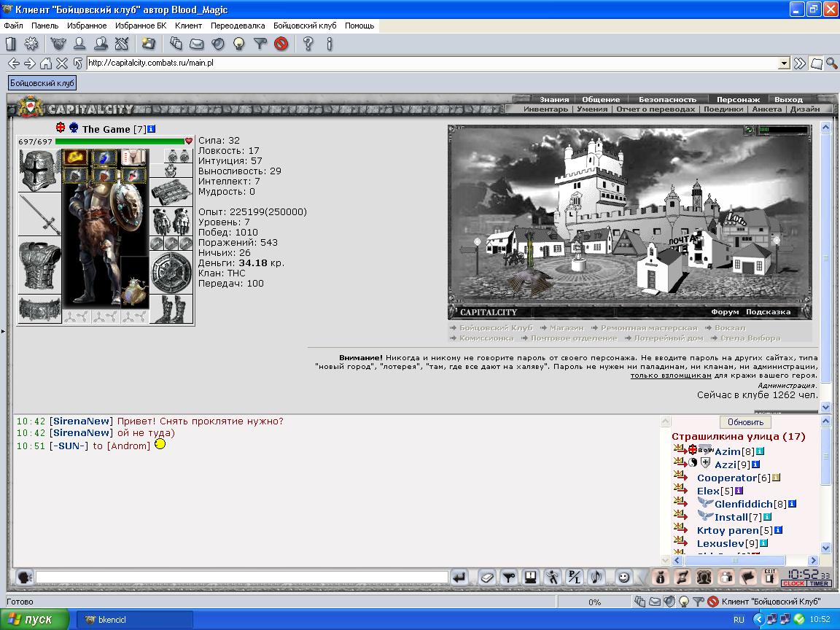The height and width of the screenshot is (630, 840).
Task: Open info icon next to Glenfiddich
Action: coord(793,504)
